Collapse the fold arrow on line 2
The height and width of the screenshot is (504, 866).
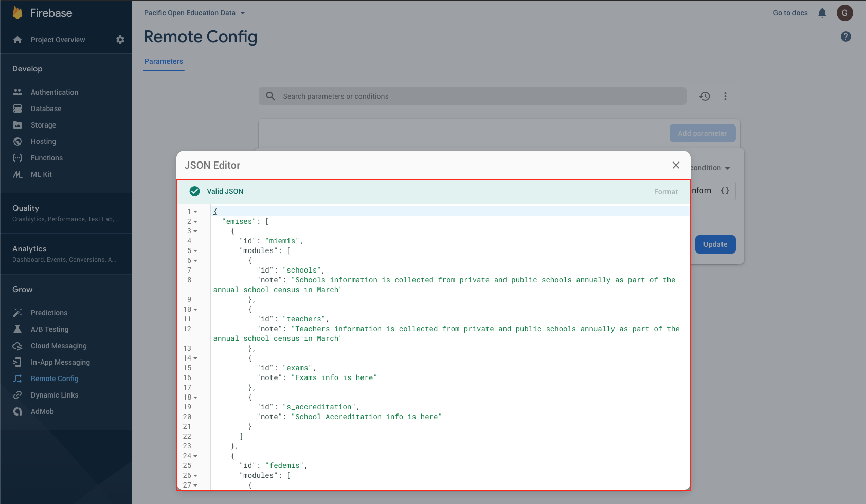195,222
